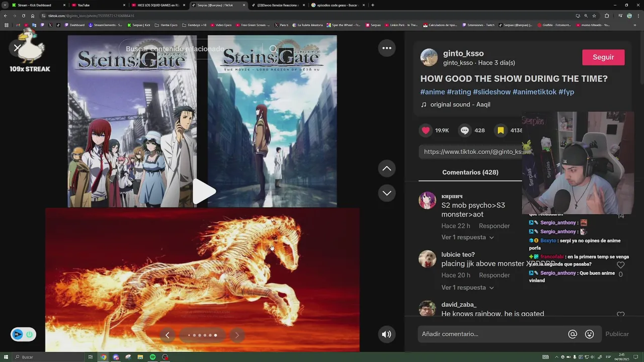Open the #fyp hashtag
644x362 pixels.
pos(566,92)
